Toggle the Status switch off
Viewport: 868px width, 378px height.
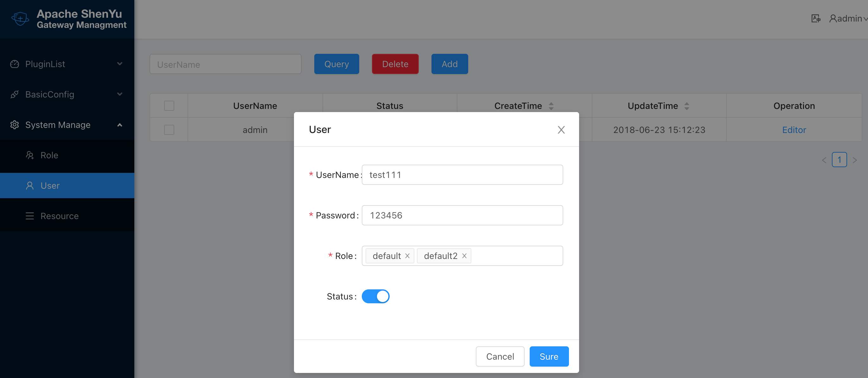(375, 296)
